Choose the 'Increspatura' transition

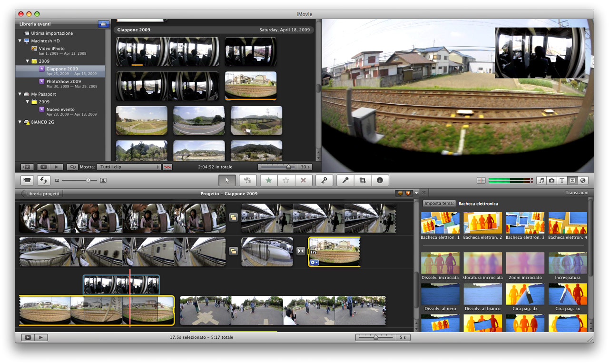pos(568,266)
